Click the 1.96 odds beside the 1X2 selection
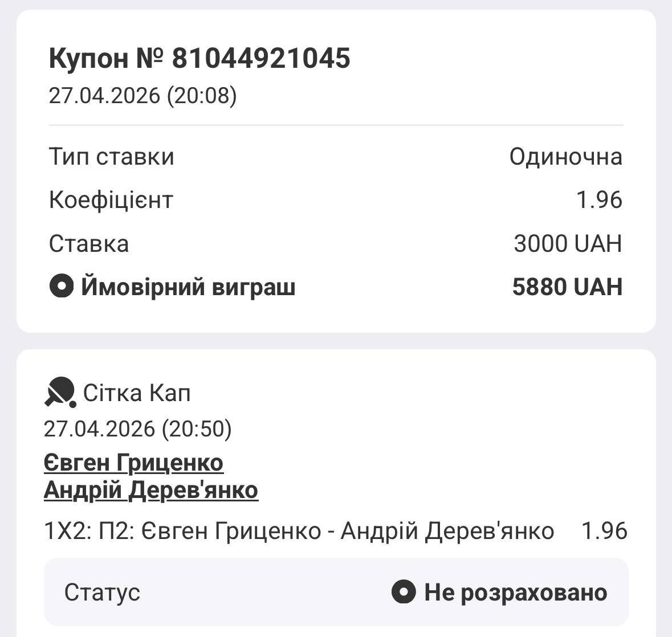The image size is (672, 637). coord(604,531)
